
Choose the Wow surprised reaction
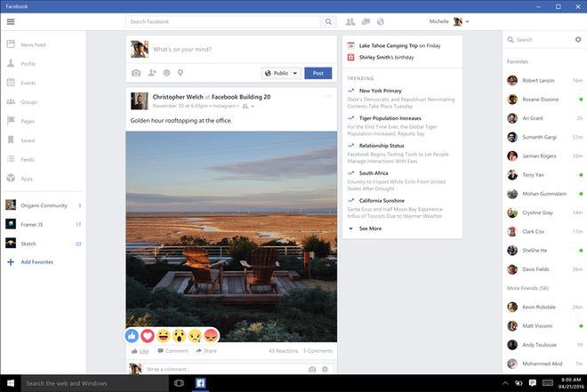click(180, 336)
